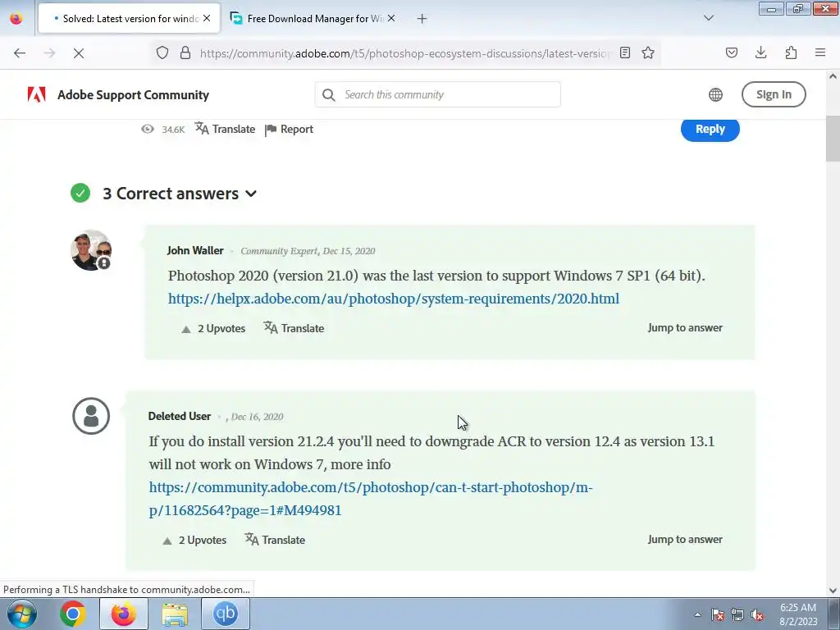Stop page loading with the X button
The image size is (840, 630).
point(79,53)
